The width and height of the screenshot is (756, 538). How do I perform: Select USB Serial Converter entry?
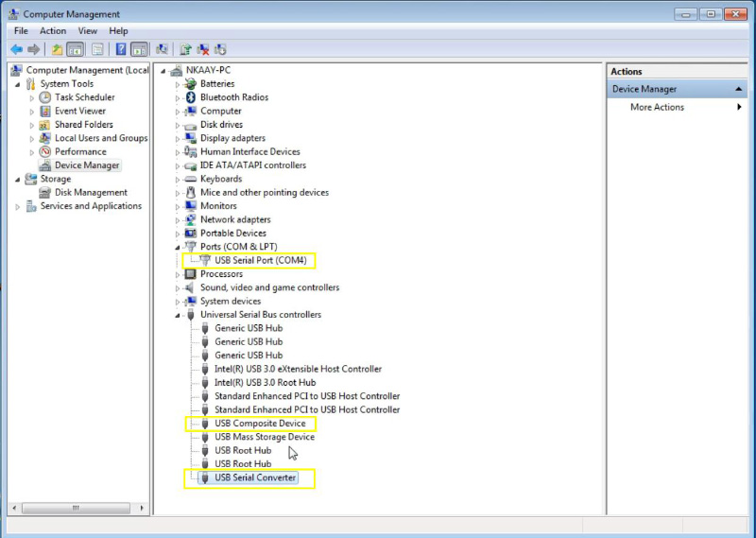click(x=255, y=478)
